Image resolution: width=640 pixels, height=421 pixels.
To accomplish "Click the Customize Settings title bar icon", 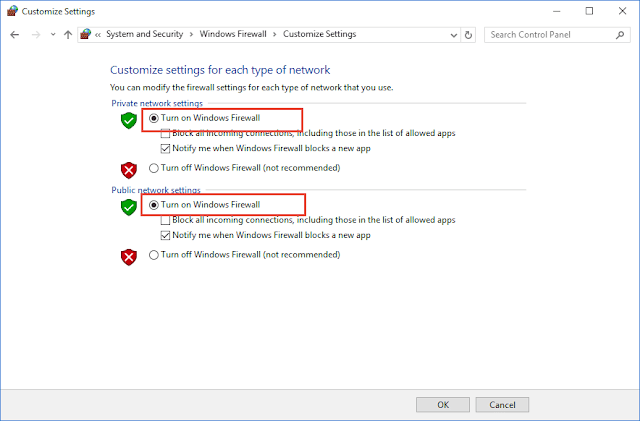I will point(12,11).
